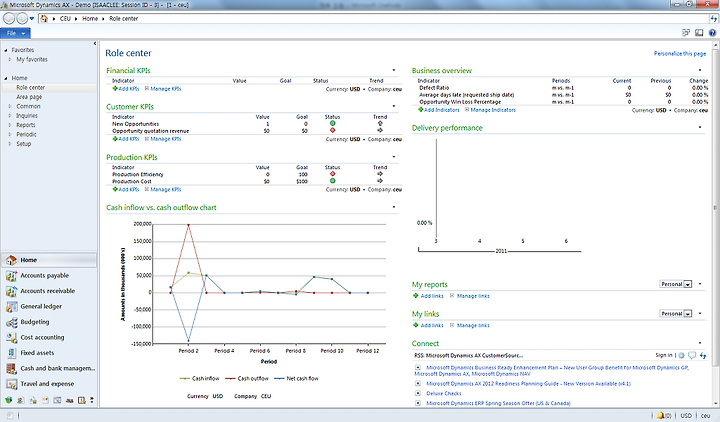Open the Cost accounting module
This screenshot has height=422, width=720.
49,338
